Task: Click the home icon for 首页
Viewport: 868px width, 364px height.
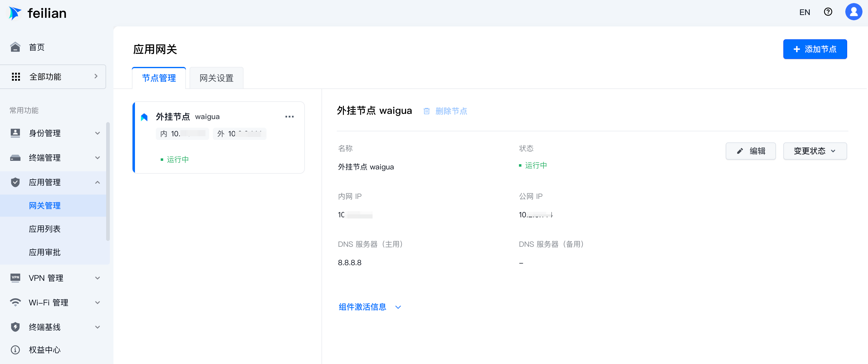Action: pyautogui.click(x=15, y=47)
